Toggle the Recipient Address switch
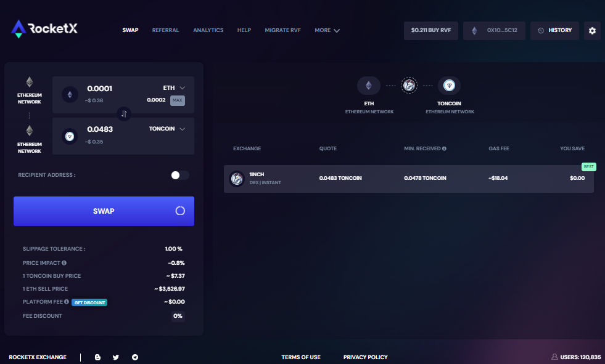The image size is (605, 364). (x=180, y=176)
